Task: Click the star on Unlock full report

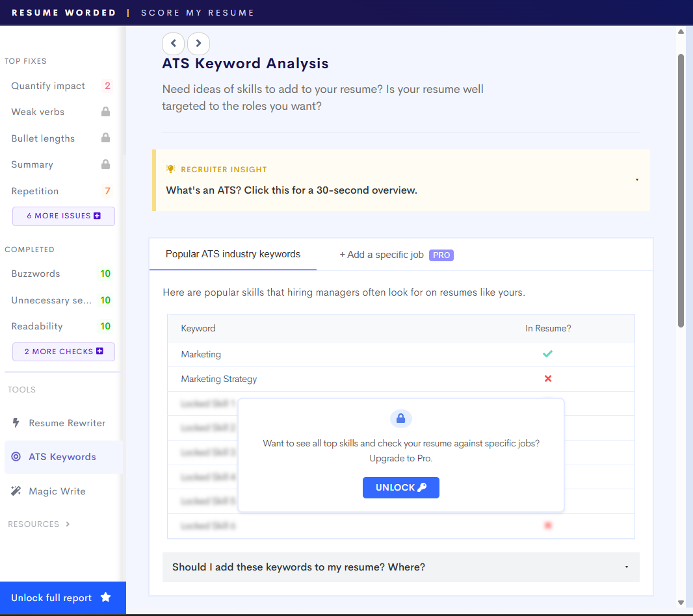Action: [105, 597]
